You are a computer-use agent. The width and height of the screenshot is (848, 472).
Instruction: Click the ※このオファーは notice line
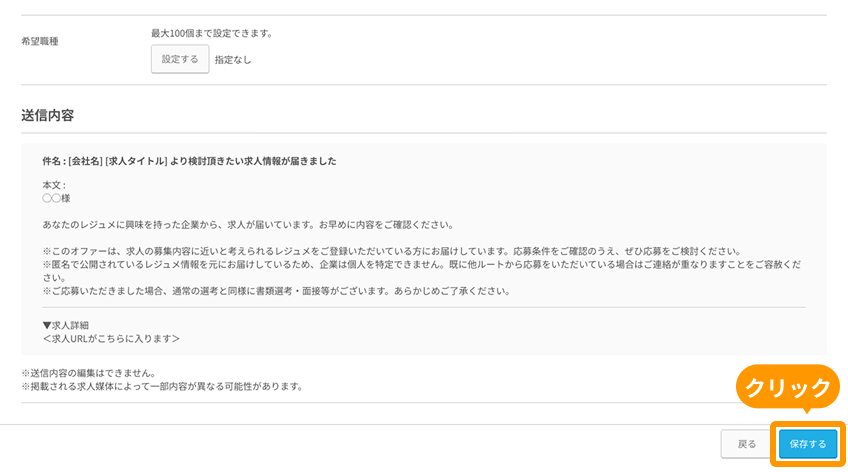coord(392,251)
